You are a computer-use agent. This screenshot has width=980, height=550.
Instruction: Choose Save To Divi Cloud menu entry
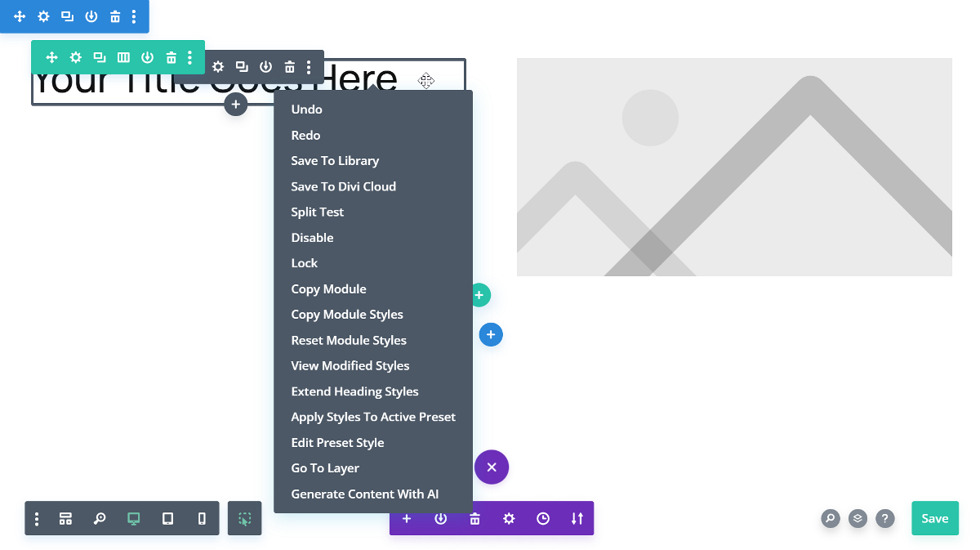point(343,186)
